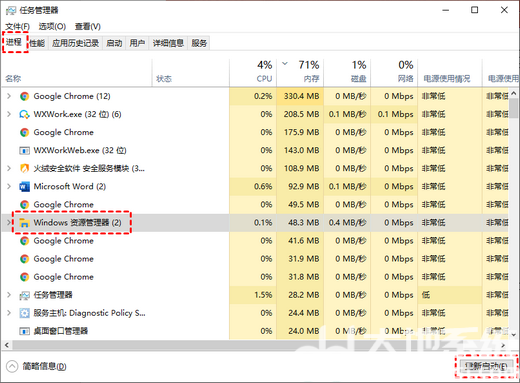Click the 0.1 Mbps network cell
The width and height of the screenshot is (520, 383).
click(395, 114)
